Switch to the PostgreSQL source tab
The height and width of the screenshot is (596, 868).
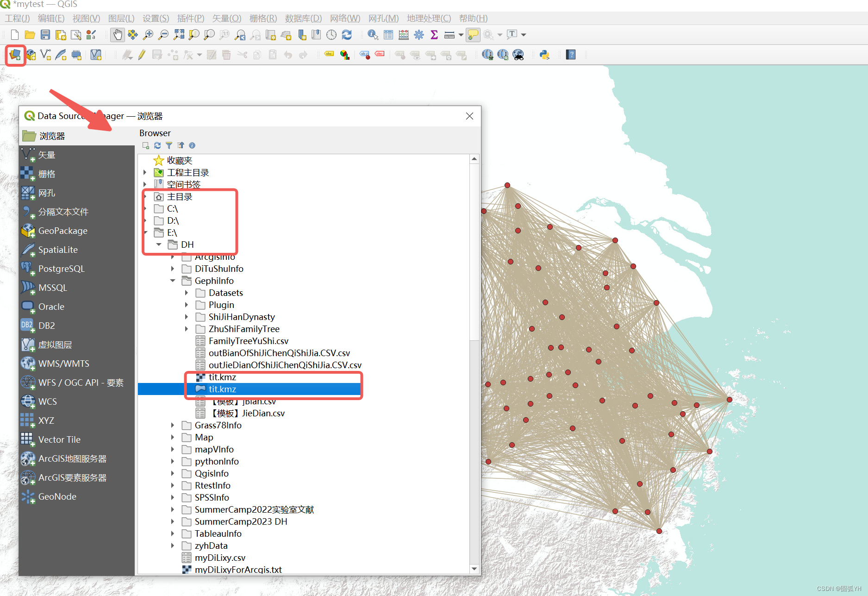[x=61, y=269]
